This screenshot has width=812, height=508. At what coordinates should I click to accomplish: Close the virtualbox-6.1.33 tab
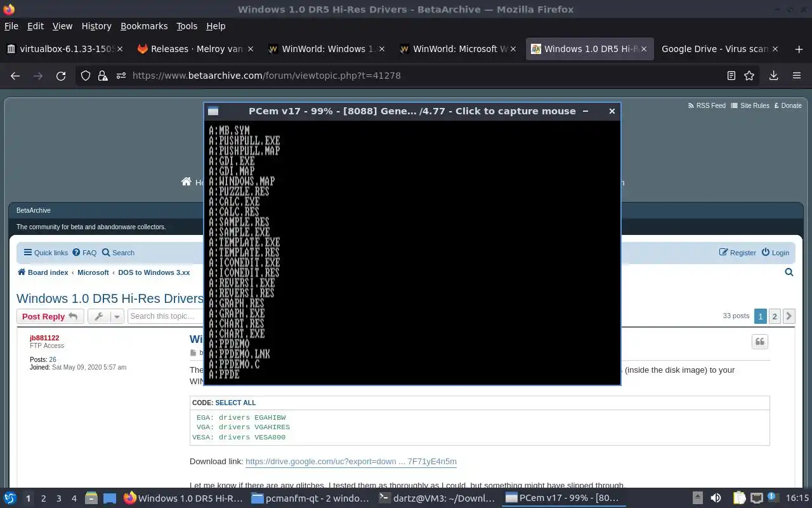coord(121,49)
